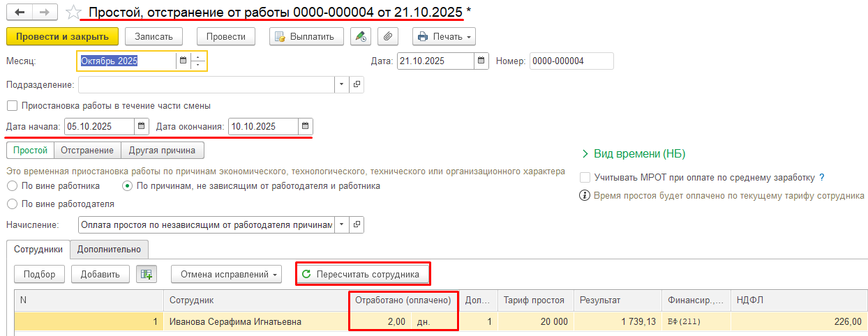Switch to the Простой tab
The width and height of the screenshot is (868, 336).
[30, 150]
